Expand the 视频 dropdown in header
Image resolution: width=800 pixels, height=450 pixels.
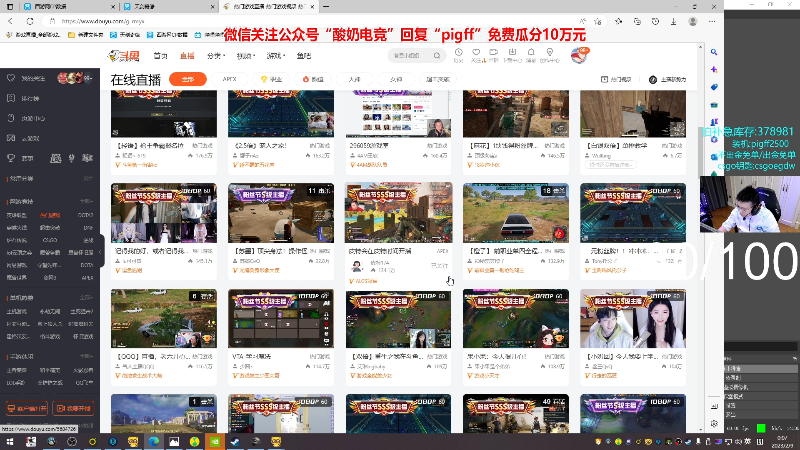click(x=245, y=56)
